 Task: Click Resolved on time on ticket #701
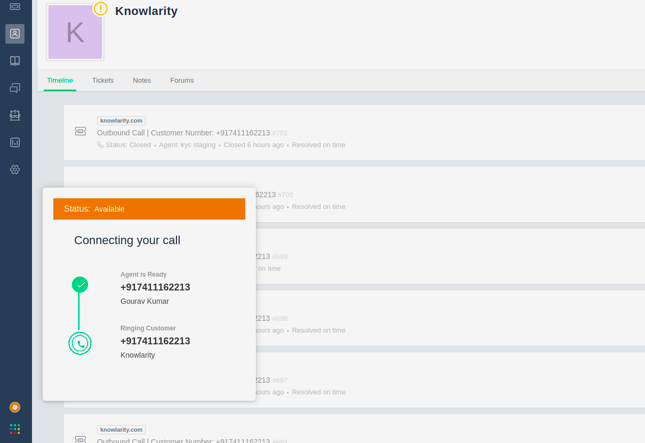pyautogui.click(x=318, y=145)
